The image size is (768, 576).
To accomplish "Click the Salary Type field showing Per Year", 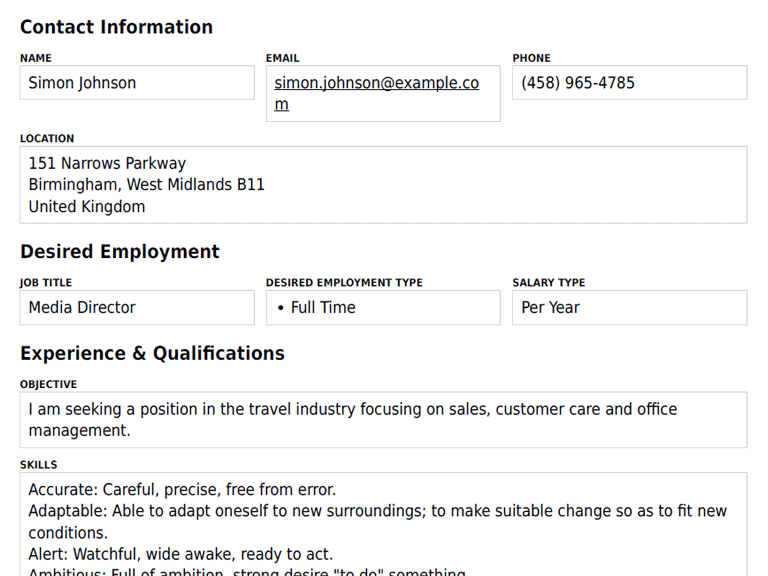I will pos(629,308).
